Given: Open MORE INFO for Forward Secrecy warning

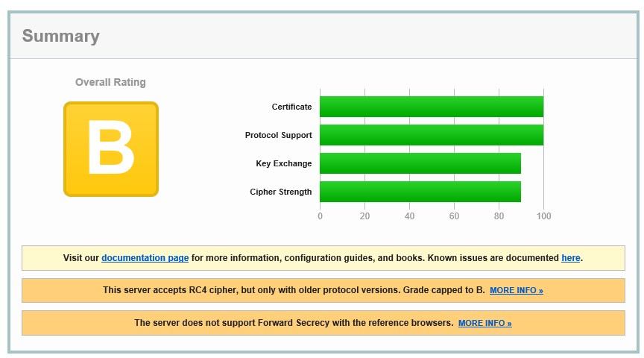Looking at the screenshot, I should click(484, 323).
